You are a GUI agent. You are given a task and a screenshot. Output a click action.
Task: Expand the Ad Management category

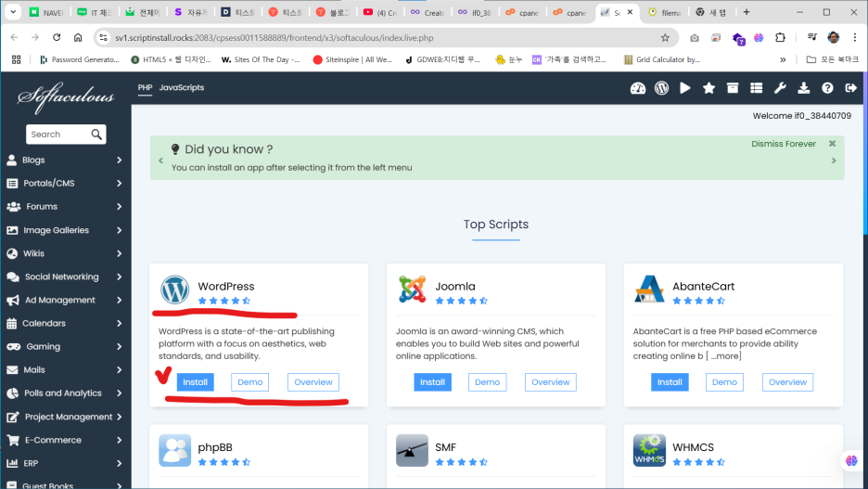tap(65, 300)
